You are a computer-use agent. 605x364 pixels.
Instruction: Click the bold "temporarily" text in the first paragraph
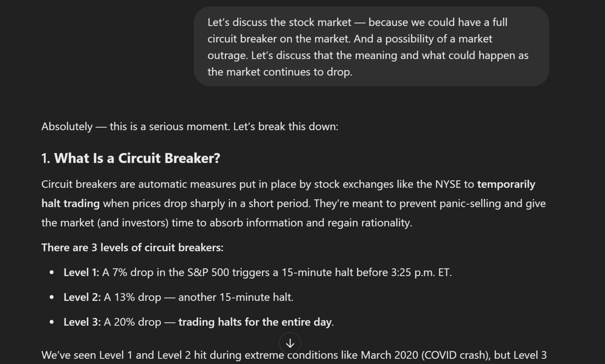[506, 184]
